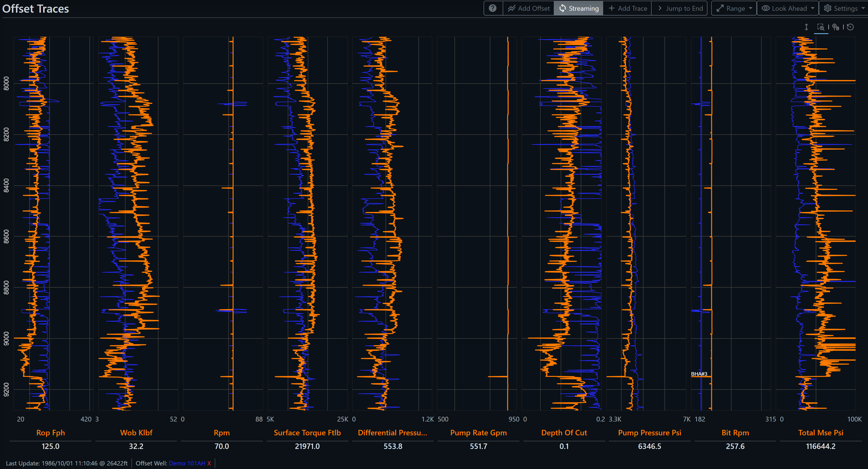Select the vertical pan arrows icon
The height and width of the screenshot is (469, 868).
click(806, 27)
